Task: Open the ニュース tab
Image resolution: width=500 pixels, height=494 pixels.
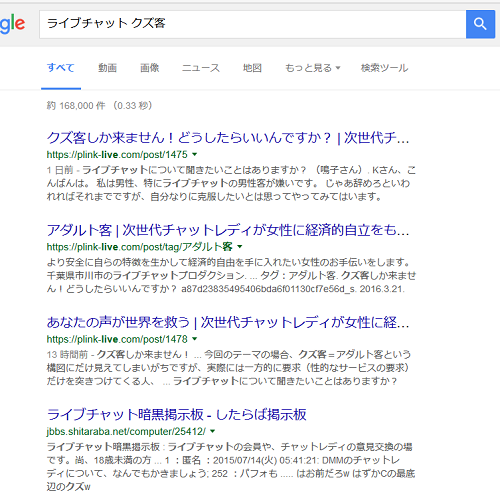Action: (x=201, y=68)
